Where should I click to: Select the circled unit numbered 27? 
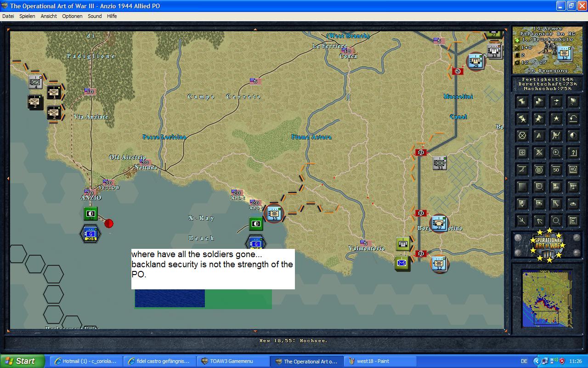click(x=439, y=224)
